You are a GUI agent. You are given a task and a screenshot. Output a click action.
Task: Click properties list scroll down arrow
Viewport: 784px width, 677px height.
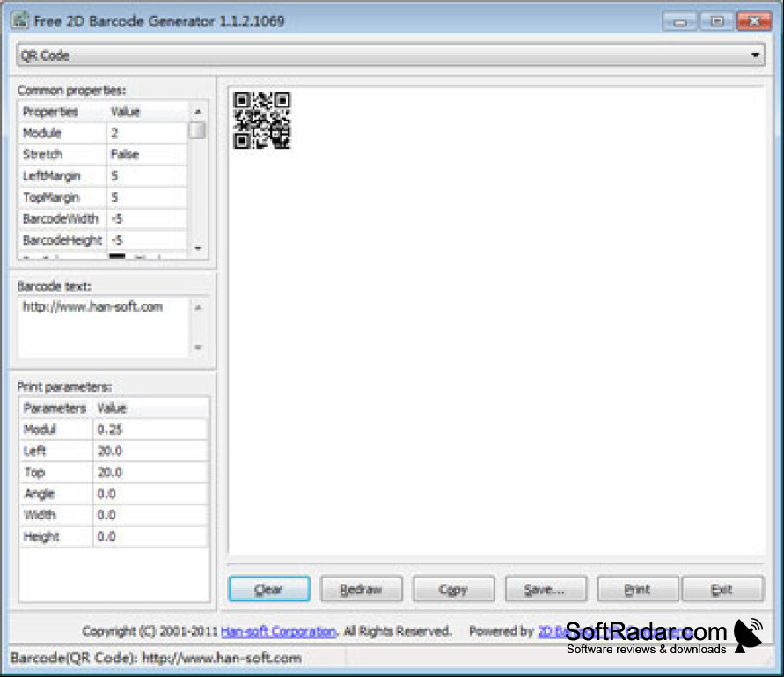tap(198, 247)
